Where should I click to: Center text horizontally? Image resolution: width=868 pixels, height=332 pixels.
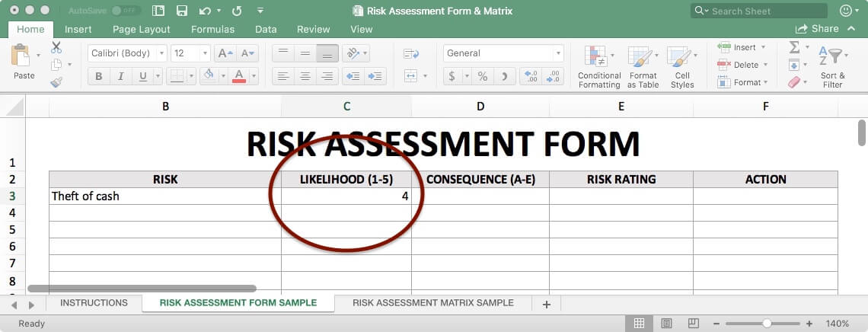tap(305, 76)
